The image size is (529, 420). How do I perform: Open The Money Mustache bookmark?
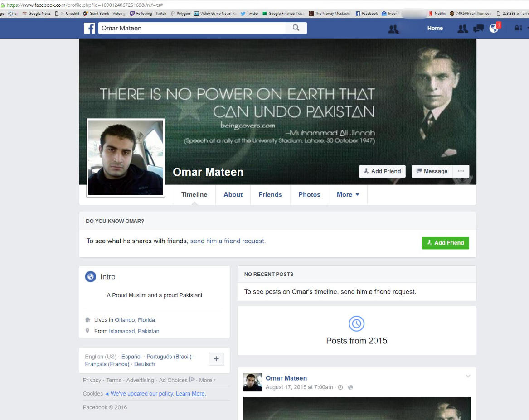click(x=330, y=14)
